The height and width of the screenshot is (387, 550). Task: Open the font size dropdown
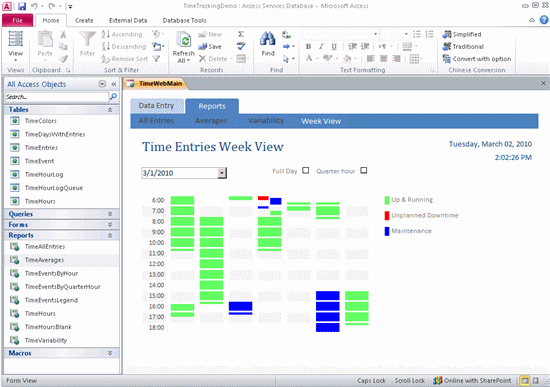click(x=406, y=34)
